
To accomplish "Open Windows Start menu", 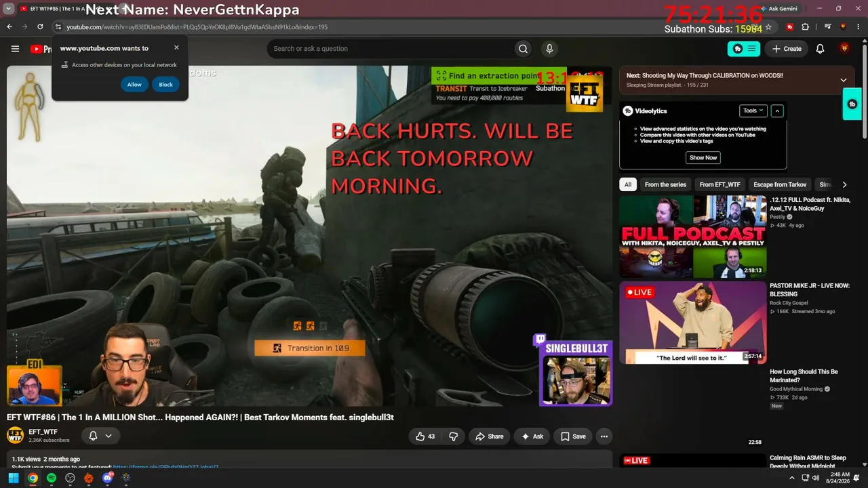I will click(x=14, y=478).
